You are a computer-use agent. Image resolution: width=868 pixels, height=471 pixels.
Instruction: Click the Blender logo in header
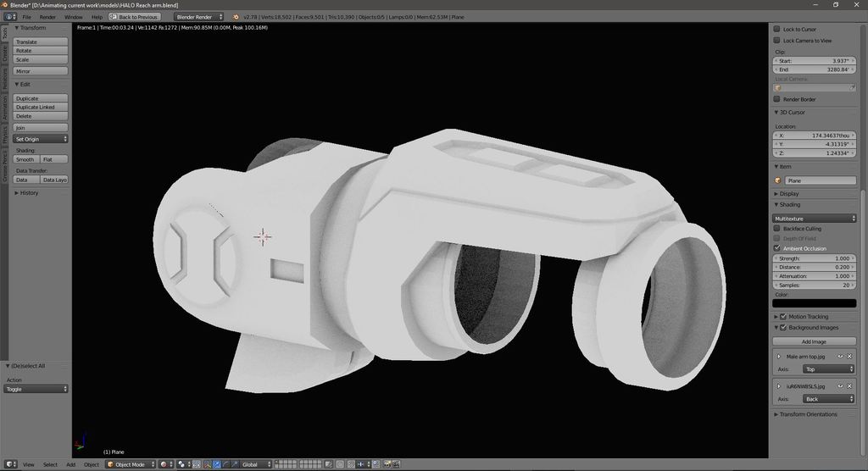pos(236,17)
